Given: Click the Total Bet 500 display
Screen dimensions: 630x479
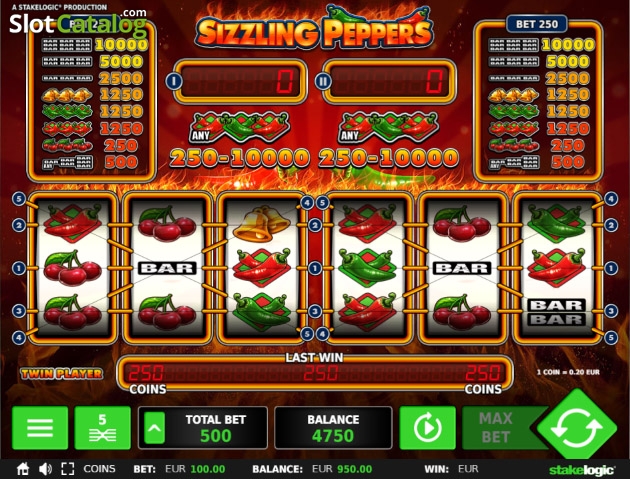Looking at the screenshot, I should tap(203, 428).
